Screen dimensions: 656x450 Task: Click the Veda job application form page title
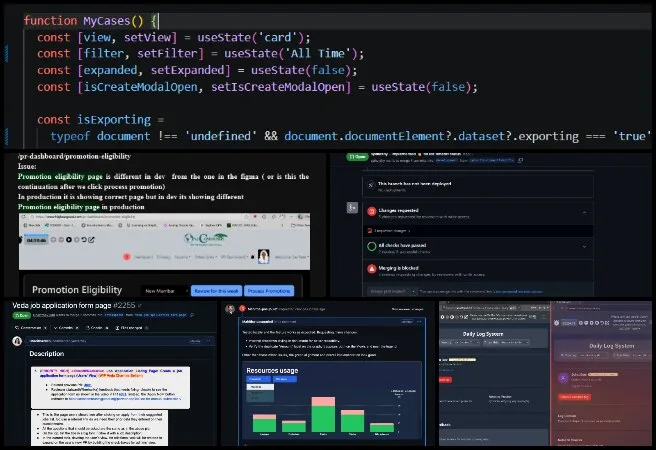(x=62, y=305)
